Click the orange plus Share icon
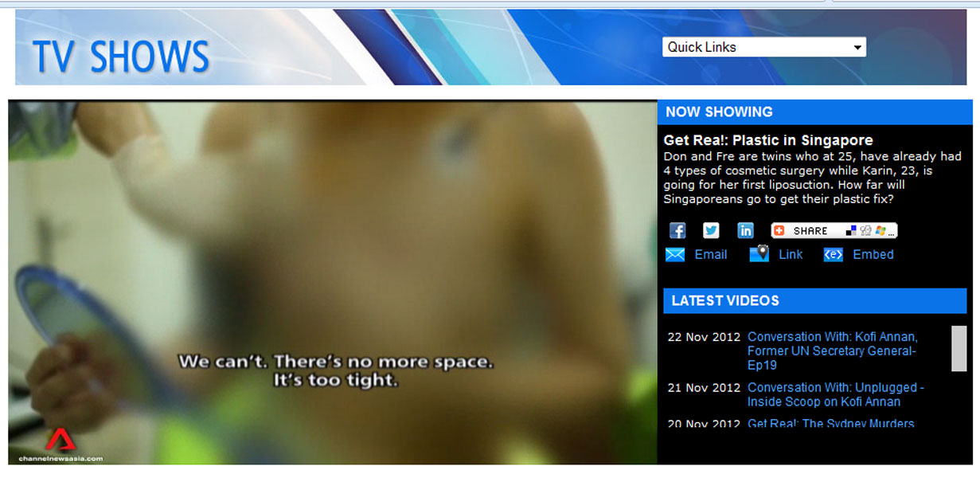Screen dimensions: 980x478 [779, 231]
